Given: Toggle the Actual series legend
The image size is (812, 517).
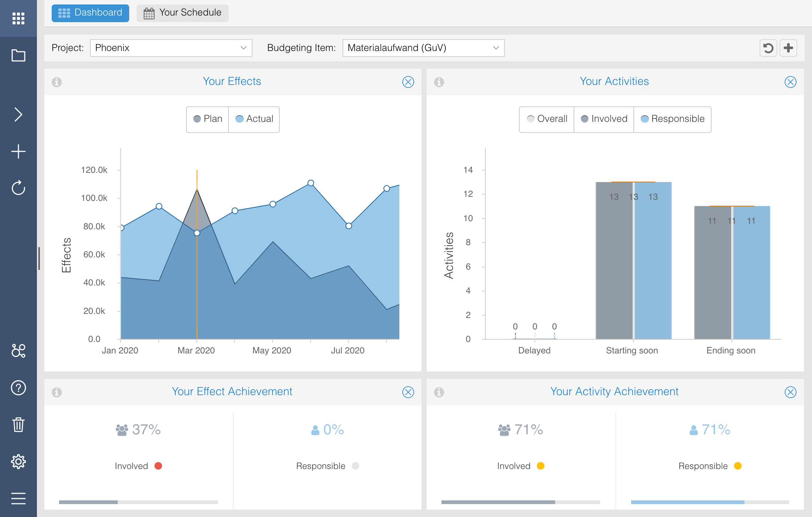Looking at the screenshot, I should (x=254, y=119).
